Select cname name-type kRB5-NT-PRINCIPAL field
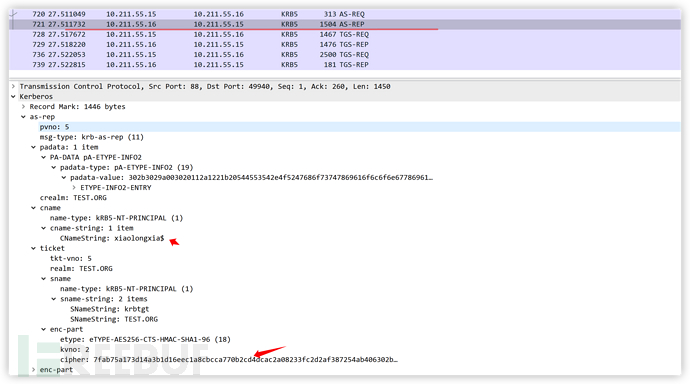690x384 pixels. coord(116,218)
